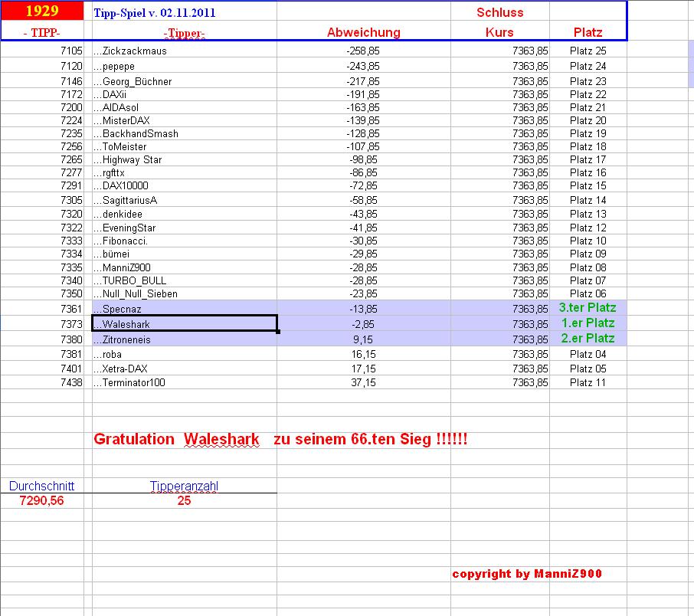
Task: Click the tip value 7373
Action: (x=71, y=324)
